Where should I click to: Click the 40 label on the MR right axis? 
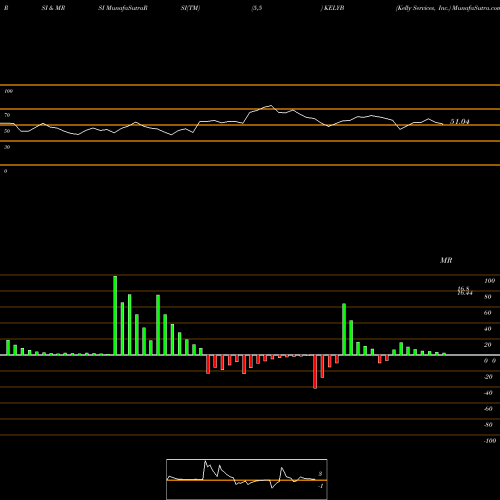click(x=488, y=329)
